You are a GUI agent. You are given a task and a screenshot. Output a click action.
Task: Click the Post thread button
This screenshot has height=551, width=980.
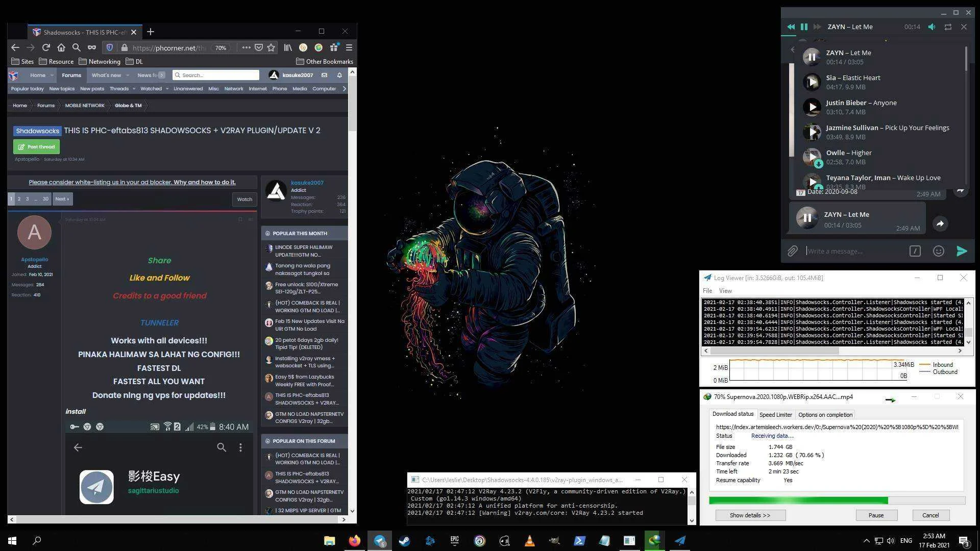coord(36,147)
